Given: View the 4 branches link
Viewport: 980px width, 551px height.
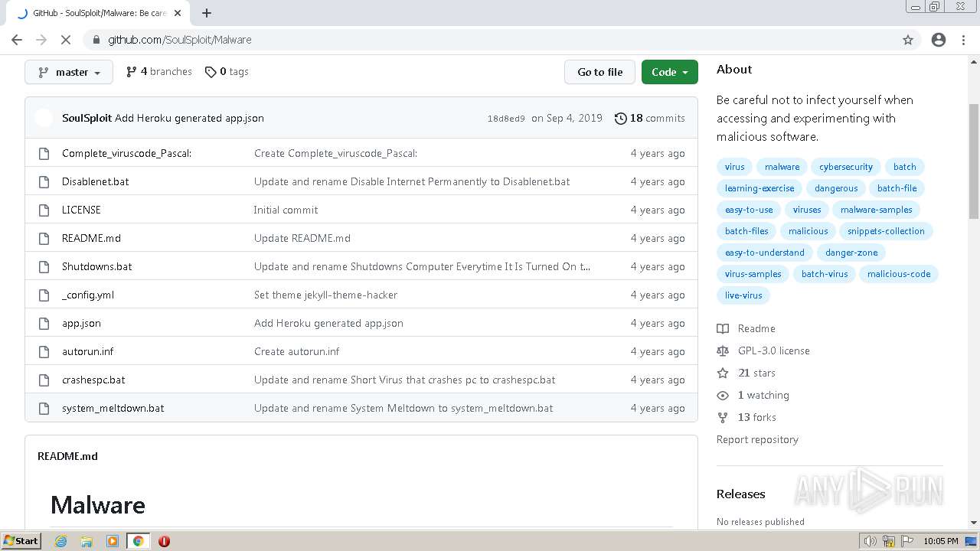Looking at the screenshot, I should click(159, 71).
